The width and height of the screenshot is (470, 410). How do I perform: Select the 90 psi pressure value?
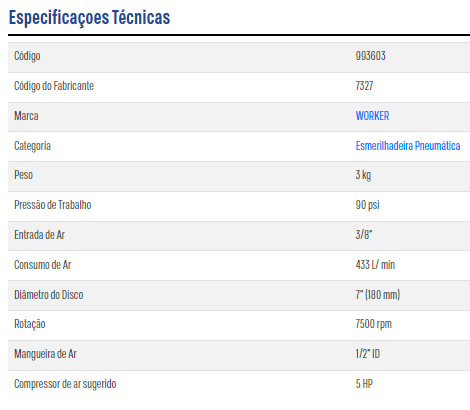[367, 205]
